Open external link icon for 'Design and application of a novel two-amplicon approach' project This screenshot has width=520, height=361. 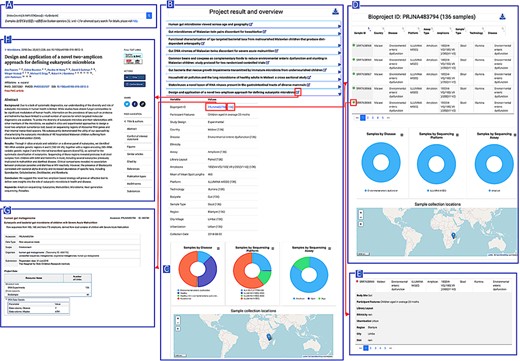(x=298, y=92)
